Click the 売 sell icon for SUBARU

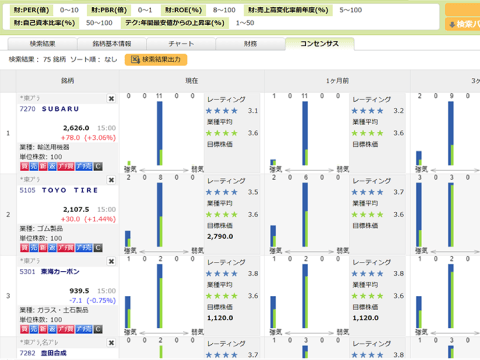pyautogui.click(x=34, y=166)
